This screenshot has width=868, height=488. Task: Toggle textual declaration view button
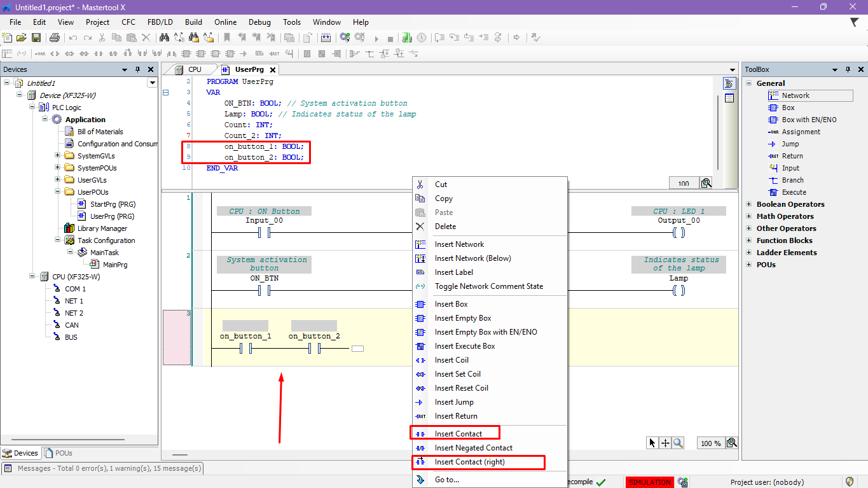click(x=729, y=83)
